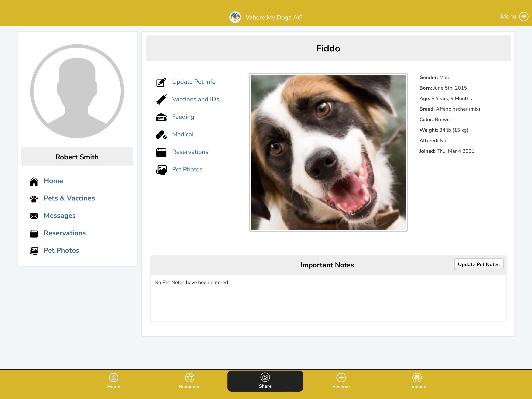The image size is (532, 399).
Task: Select the Timeline tab label
Action: (x=417, y=387)
